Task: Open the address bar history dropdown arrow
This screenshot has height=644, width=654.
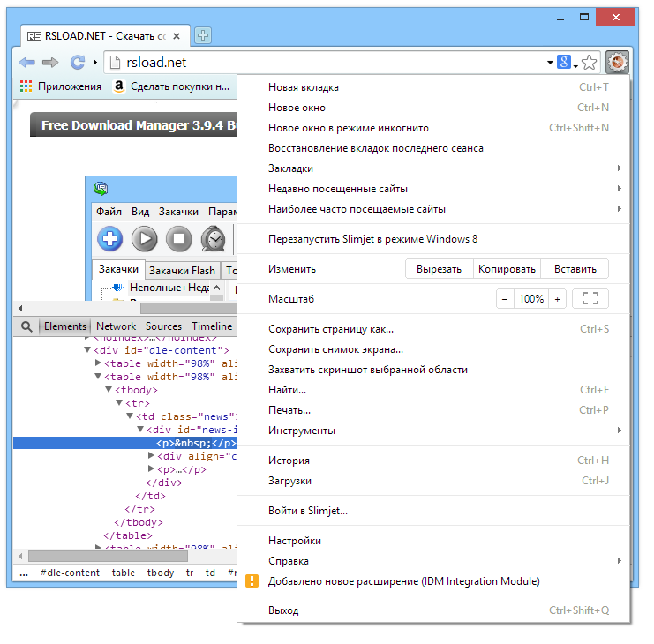Action: point(550,63)
